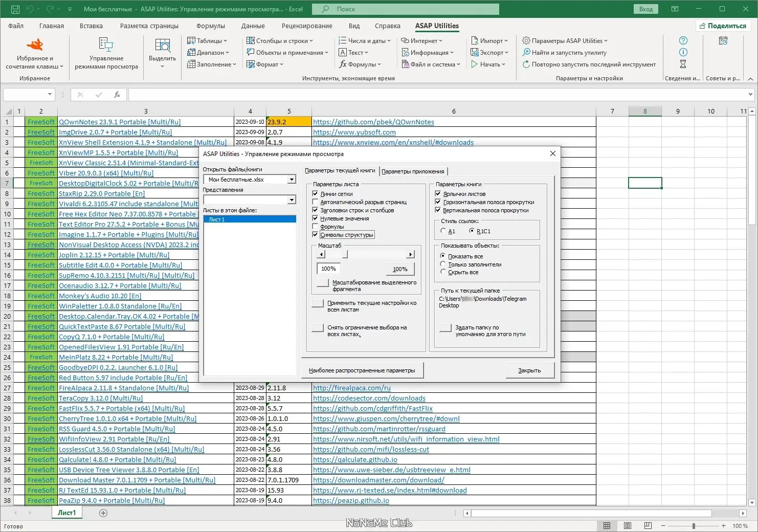This screenshot has height=532, width=758.
Task: Open the Vision Control manager icon
Action: [106, 46]
